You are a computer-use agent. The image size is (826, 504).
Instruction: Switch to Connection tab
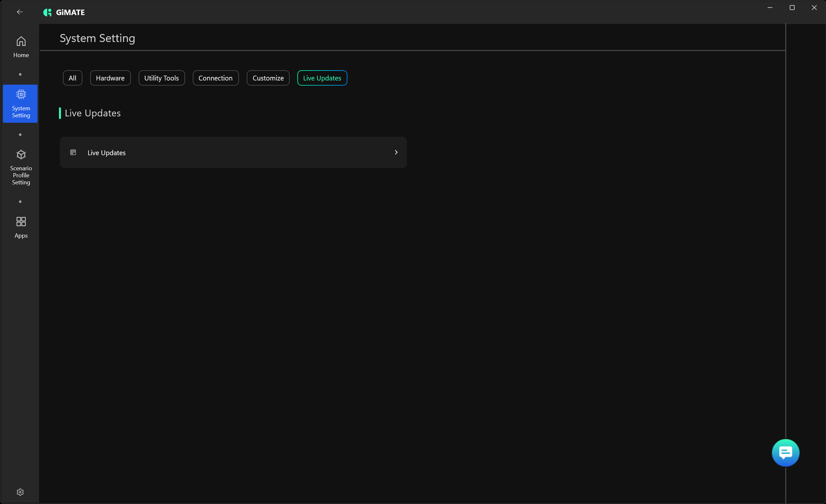pyautogui.click(x=215, y=78)
